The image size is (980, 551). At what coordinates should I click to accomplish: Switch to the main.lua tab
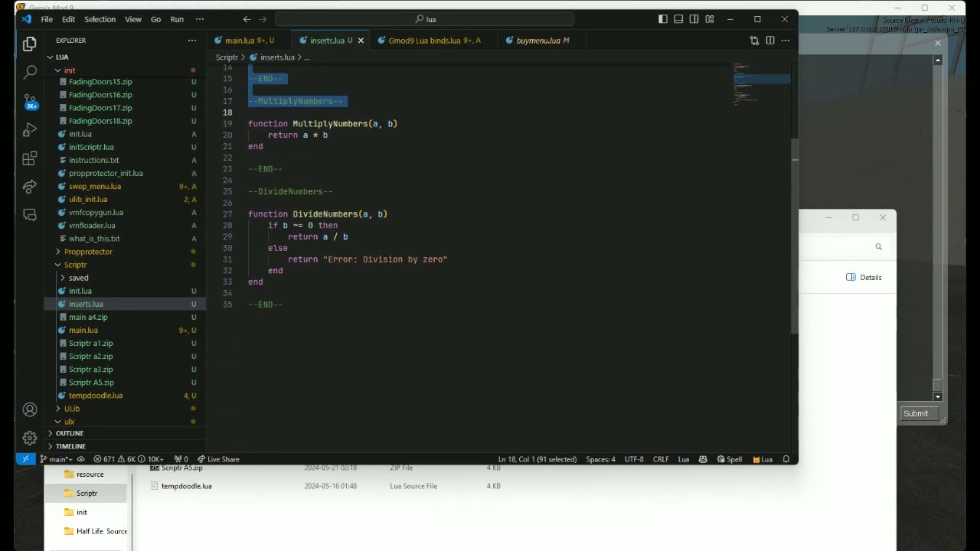(247, 41)
